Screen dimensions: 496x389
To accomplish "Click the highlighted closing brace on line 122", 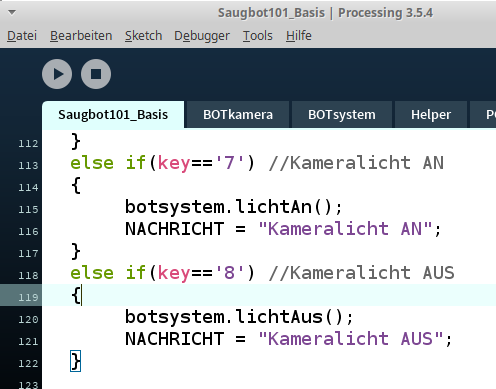I will (75, 361).
